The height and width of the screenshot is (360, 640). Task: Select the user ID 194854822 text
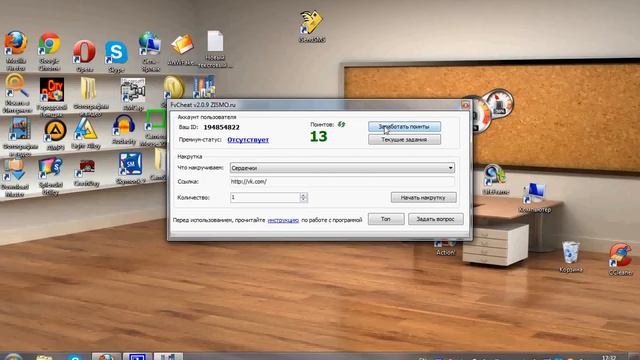click(x=221, y=127)
